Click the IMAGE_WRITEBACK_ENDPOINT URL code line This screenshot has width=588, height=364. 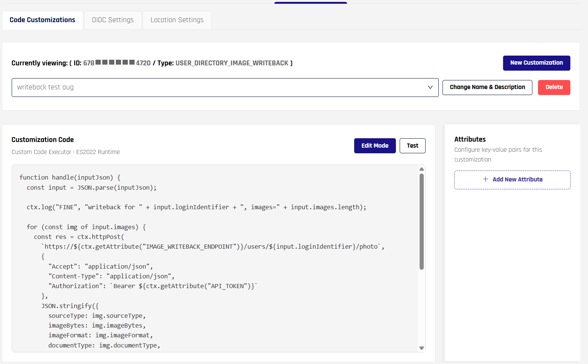[x=213, y=246]
